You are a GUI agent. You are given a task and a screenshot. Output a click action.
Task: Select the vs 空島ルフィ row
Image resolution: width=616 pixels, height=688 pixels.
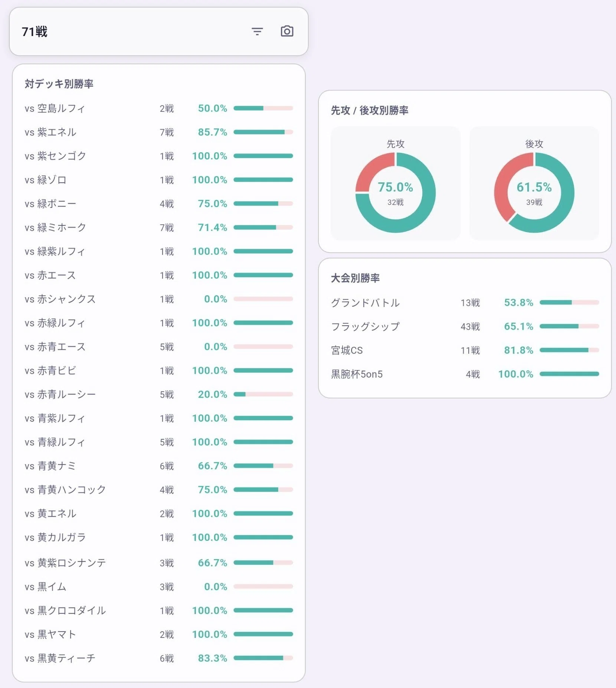(x=159, y=108)
